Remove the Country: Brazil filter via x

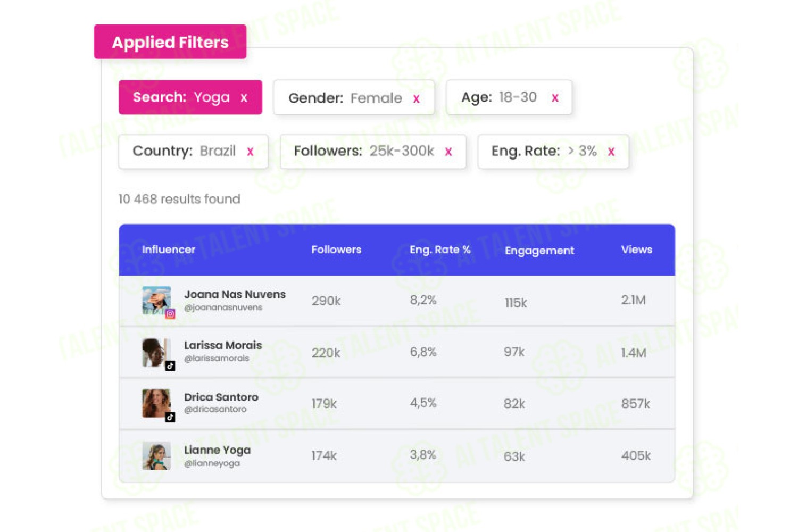[251, 152]
